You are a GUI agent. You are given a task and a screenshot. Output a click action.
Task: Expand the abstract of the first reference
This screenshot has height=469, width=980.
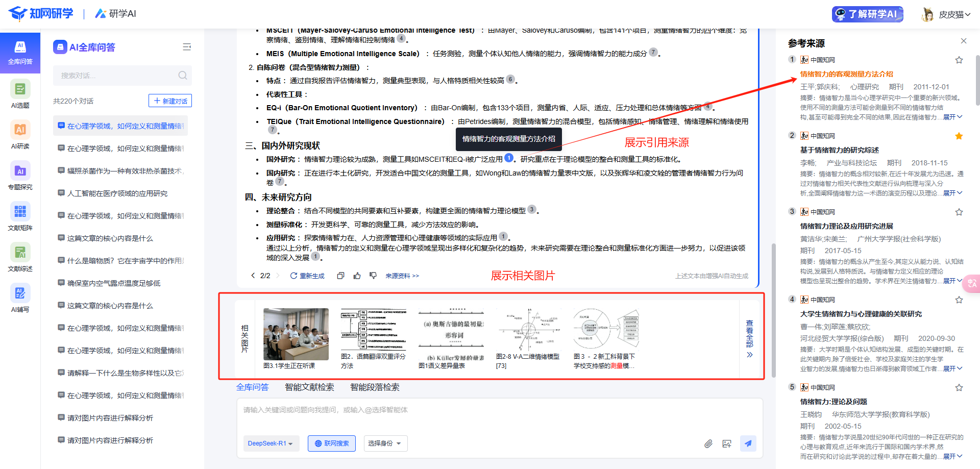click(952, 117)
